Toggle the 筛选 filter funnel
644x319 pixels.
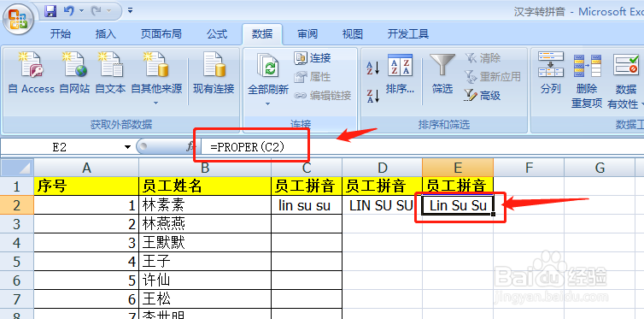[x=442, y=74]
